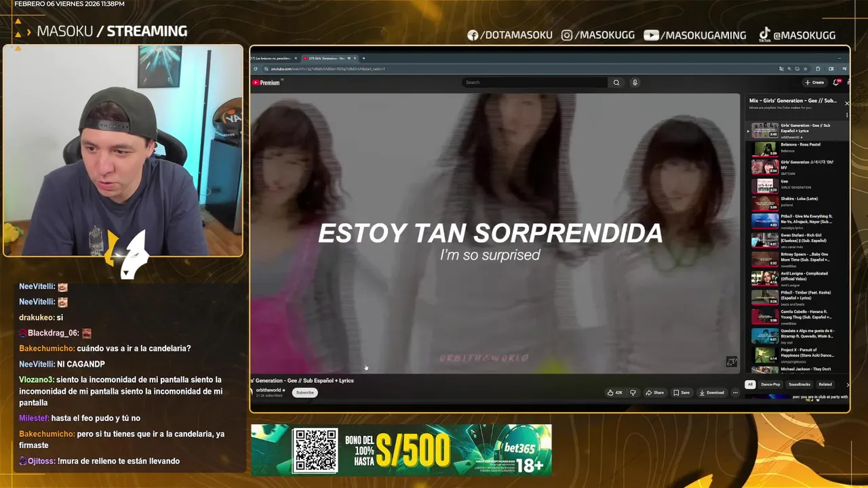Close the Girls' Generation browser tab

click(x=355, y=58)
